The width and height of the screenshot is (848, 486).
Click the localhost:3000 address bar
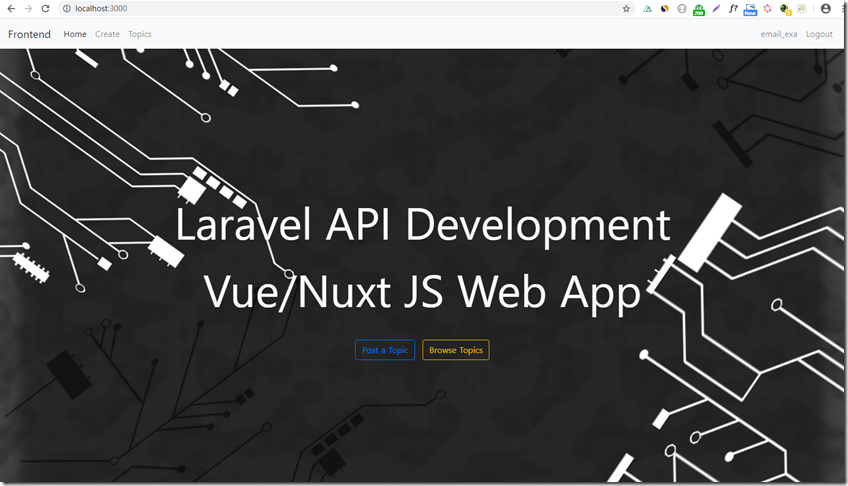pos(346,9)
